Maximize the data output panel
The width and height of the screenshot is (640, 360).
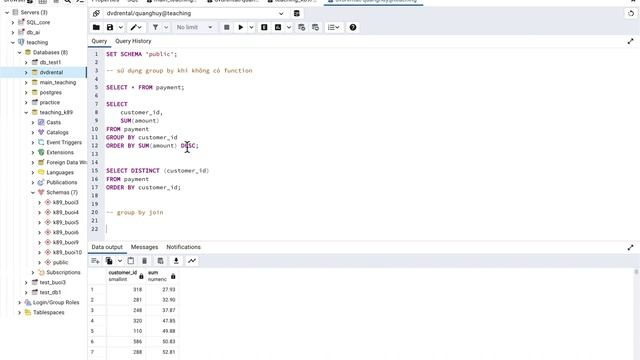[631, 247]
